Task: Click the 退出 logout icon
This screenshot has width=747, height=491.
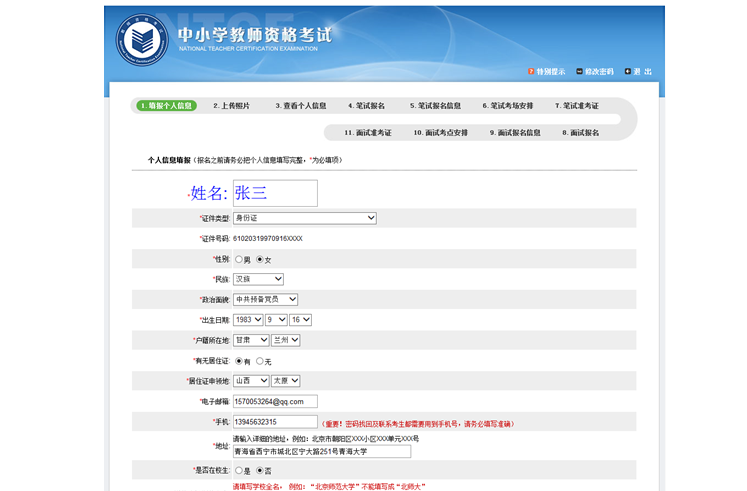Action: [627, 72]
